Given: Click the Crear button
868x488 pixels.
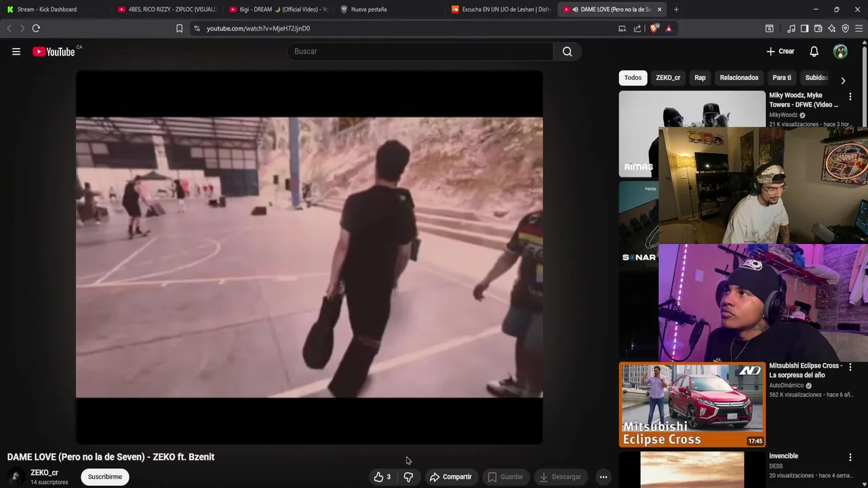Looking at the screenshot, I should (780, 52).
